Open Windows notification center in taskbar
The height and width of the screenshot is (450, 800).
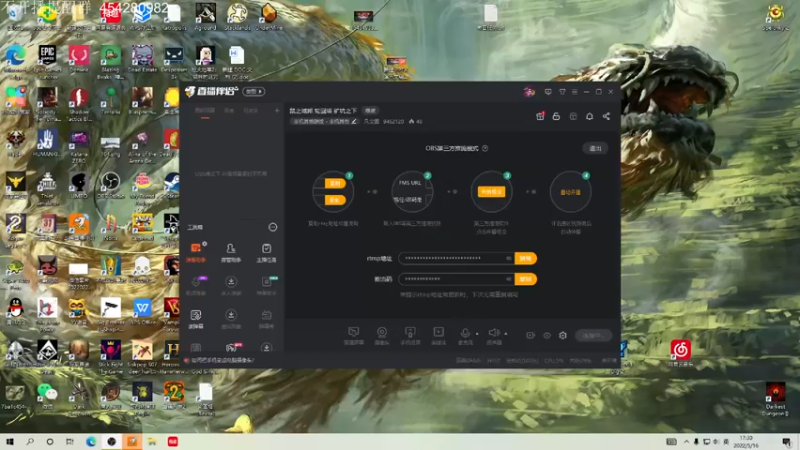tap(786, 442)
